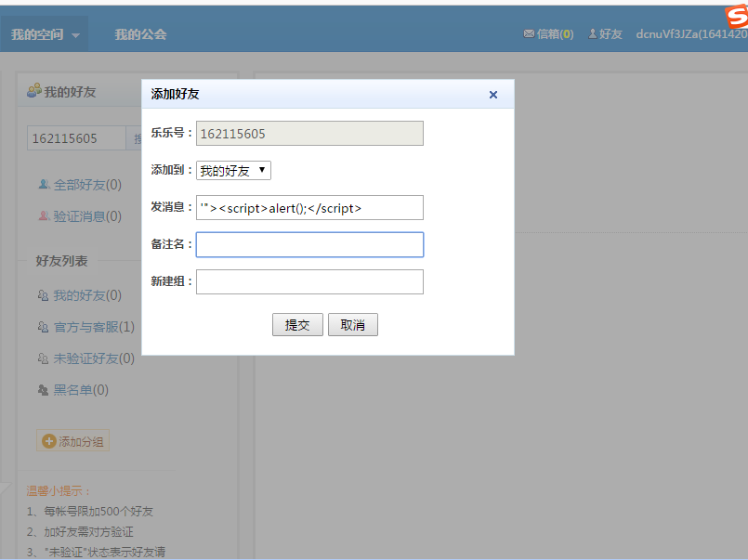Expand the 我的空间 menu arrow
Image resolution: width=748 pixels, height=560 pixels.
tap(76, 35)
